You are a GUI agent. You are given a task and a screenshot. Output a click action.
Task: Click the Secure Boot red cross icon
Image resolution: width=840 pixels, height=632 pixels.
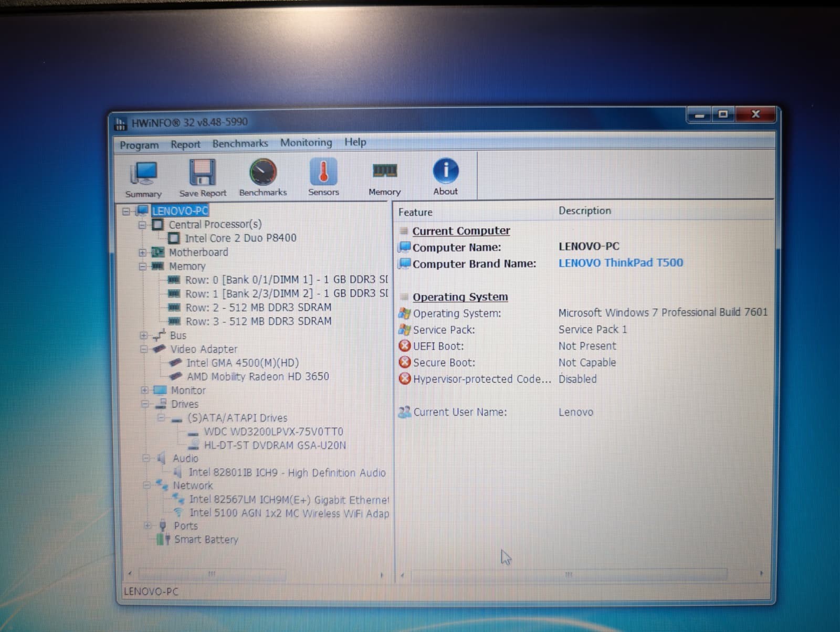[x=404, y=362]
